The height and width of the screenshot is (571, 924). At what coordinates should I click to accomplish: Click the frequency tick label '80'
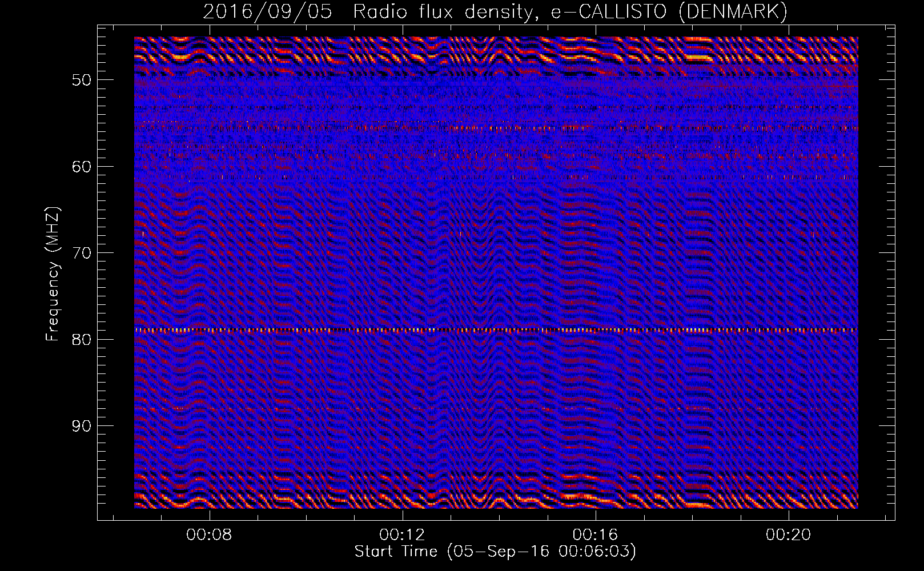pyautogui.click(x=82, y=339)
